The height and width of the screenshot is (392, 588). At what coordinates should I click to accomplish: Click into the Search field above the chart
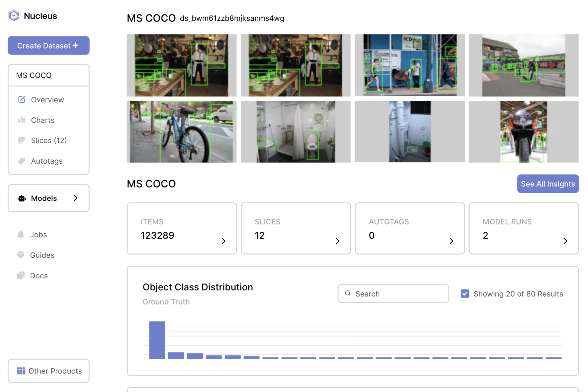[x=393, y=293]
